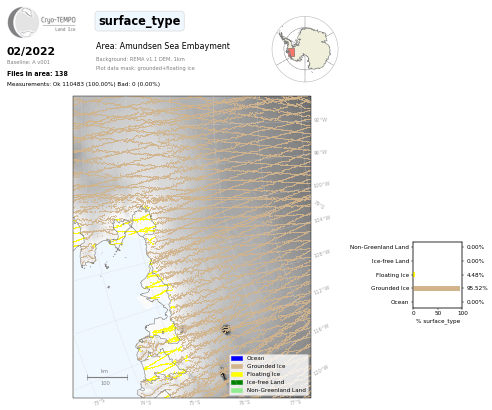Click the Area: Amundsen Sea Embayment label
Image resolution: width=492 pixels, height=410 pixels.
point(163,46)
